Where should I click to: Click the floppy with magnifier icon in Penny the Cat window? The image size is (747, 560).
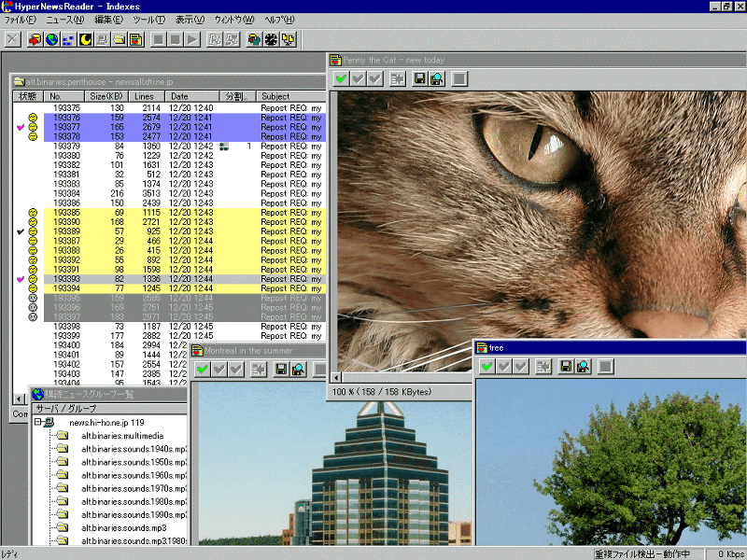(x=437, y=78)
